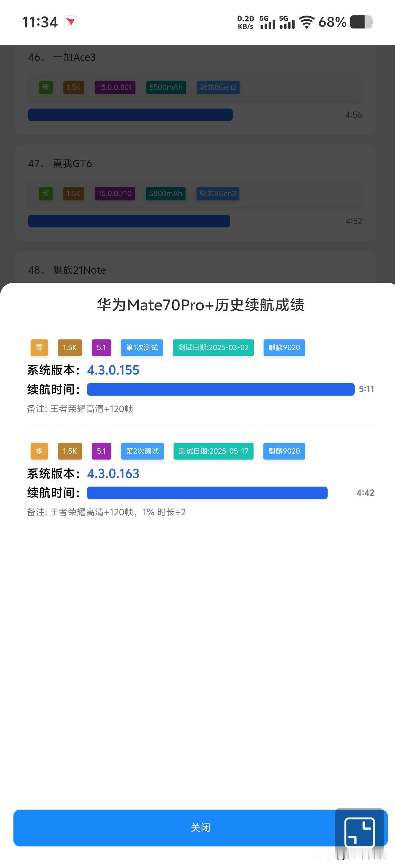Screen dimensions: 395x868
Task: Tap note 备注: 王者荣耀高清+120帧 in first test
Action: coord(80,409)
